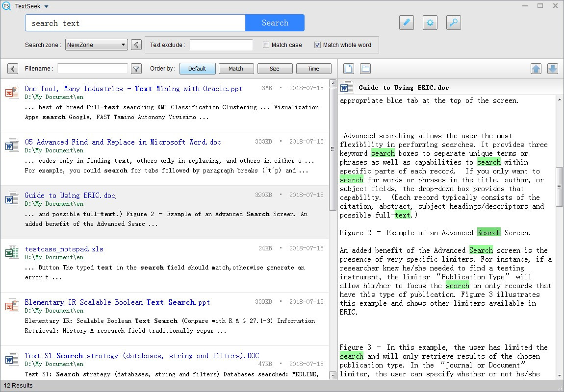The width and height of the screenshot is (564, 392).
Task: Click the 333KB size of the Microsoft Word.doc result
Action: coord(263,142)
